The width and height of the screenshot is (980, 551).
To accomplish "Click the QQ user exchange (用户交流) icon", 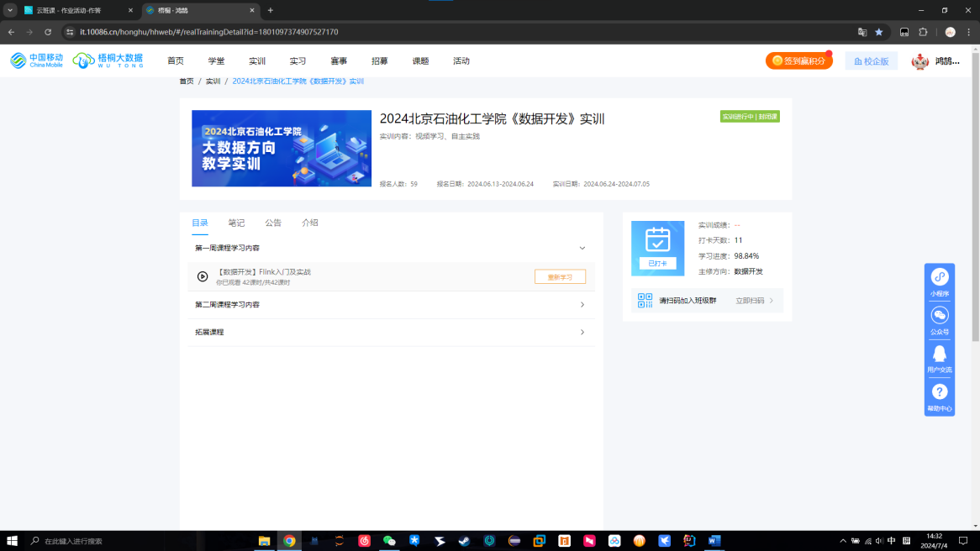I will click(940, 354).
